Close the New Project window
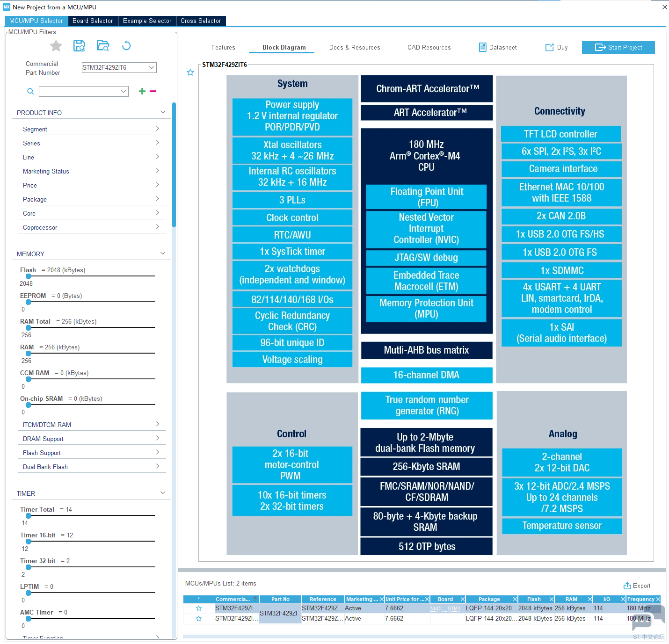Viewport: 669px width, 644px height. [664, 7]
